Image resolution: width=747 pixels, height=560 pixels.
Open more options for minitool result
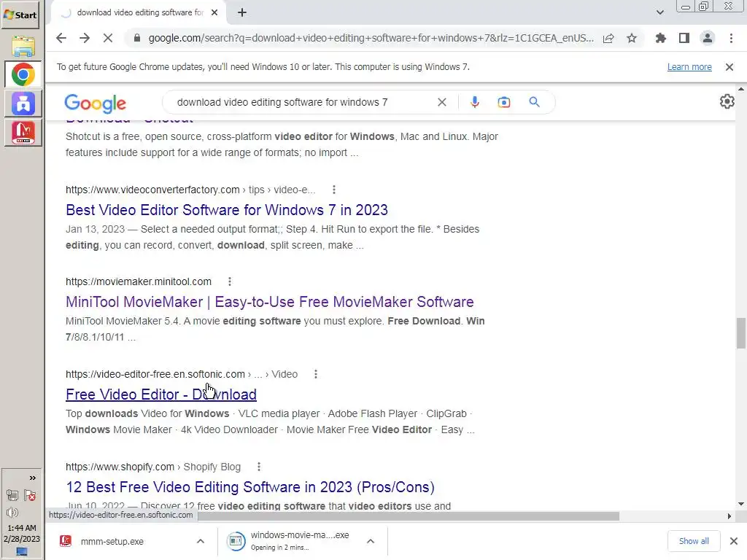(x=230, y=281)
